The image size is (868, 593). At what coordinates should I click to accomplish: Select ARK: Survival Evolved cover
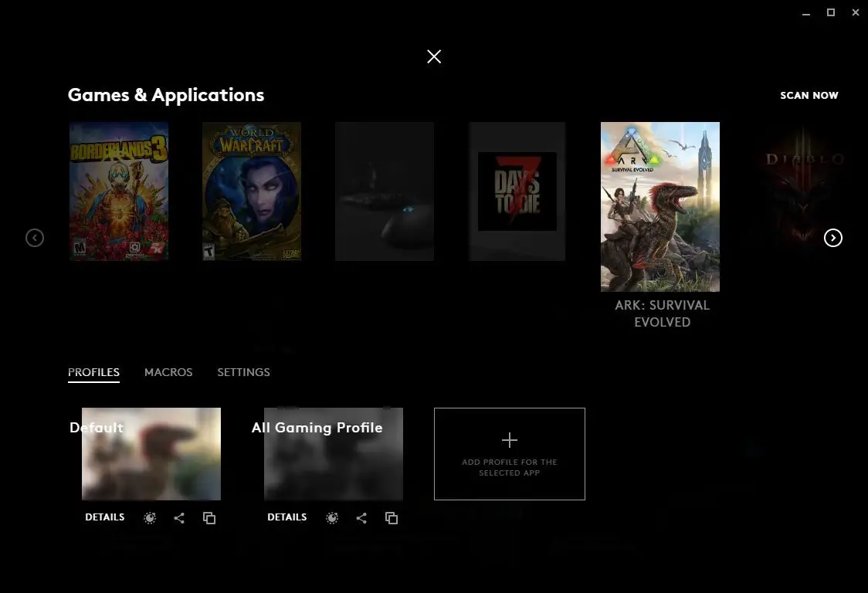659,207
